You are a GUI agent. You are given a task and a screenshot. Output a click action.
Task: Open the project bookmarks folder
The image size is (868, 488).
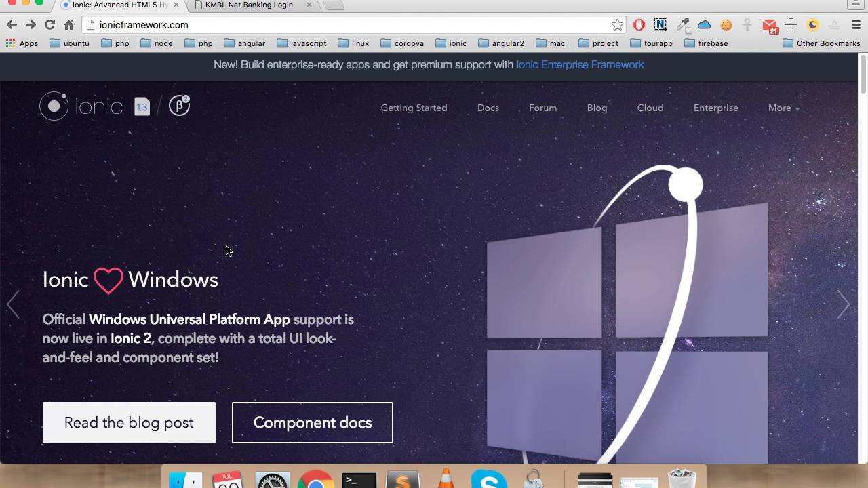(599, 43)
